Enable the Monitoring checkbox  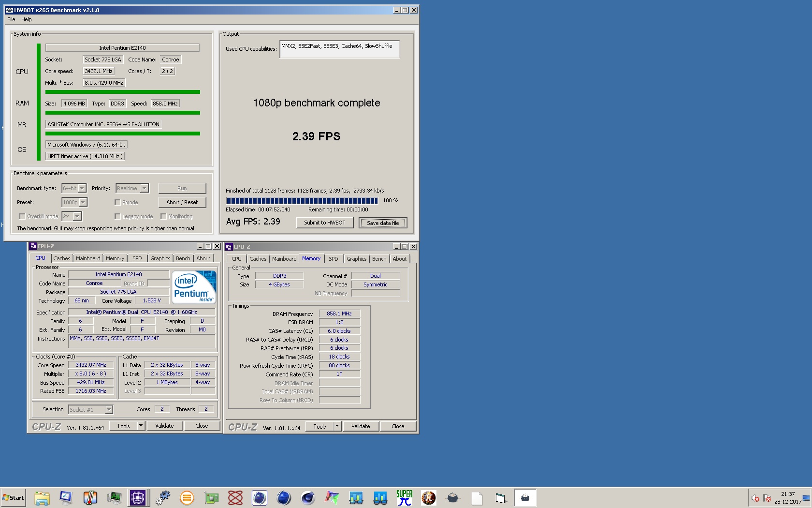[163, 216]
